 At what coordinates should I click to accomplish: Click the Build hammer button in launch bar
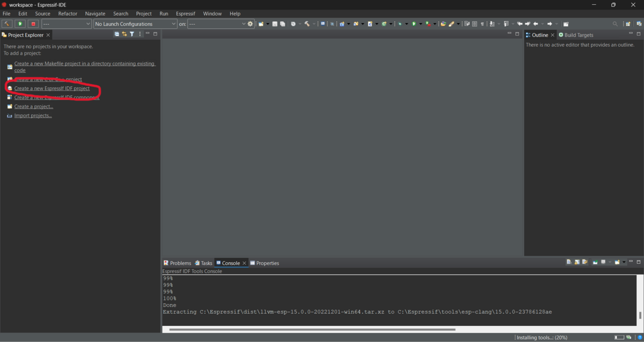click(7, 24)
